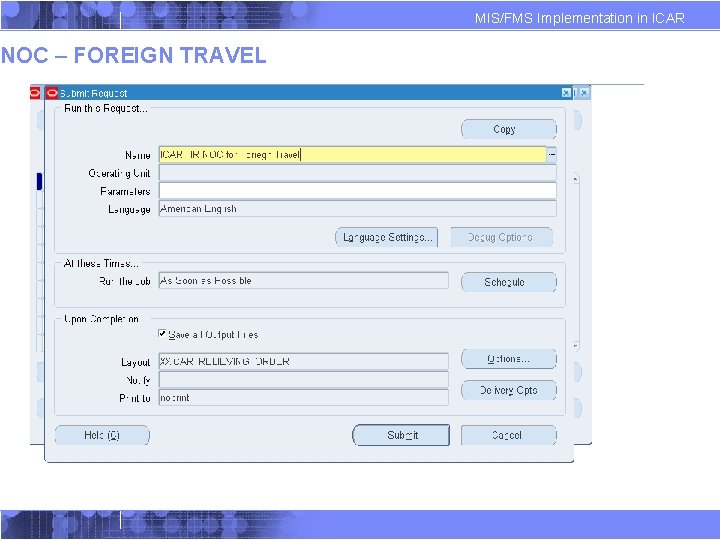This screenshot has width=720, height=540.
Task: Open the Name field list of values
Action: point(551,154)
